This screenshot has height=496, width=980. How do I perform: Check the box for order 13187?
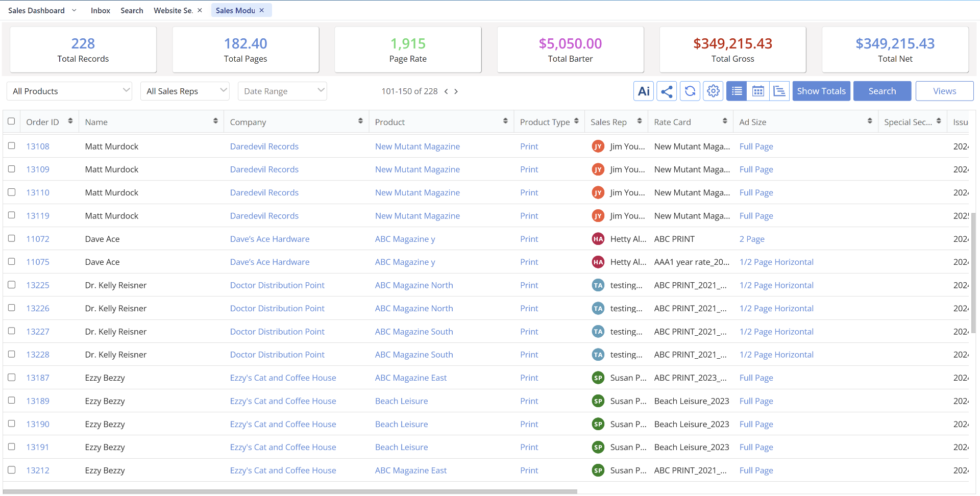(x=11, y=377)
